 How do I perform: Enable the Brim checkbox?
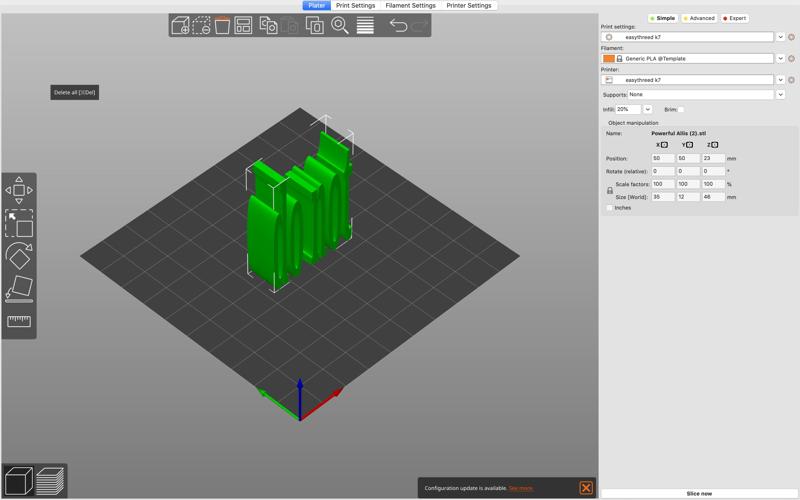coord(682,109)
